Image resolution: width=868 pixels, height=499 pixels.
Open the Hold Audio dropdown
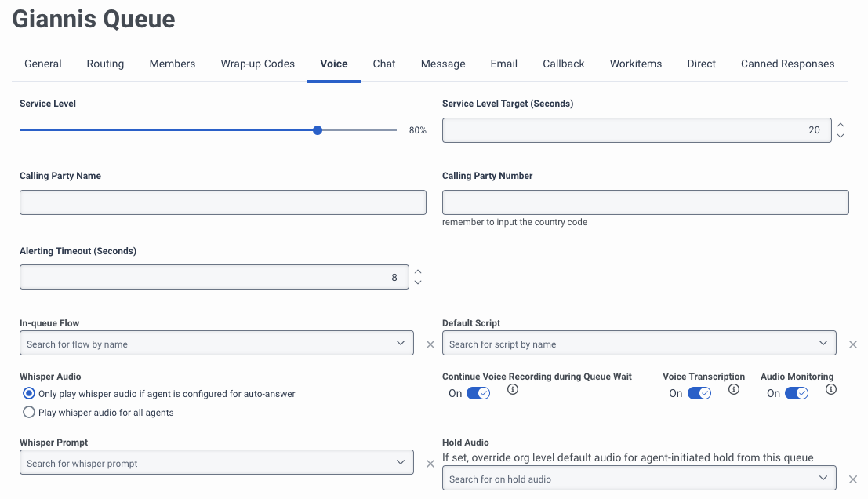(x=639, y=479)
